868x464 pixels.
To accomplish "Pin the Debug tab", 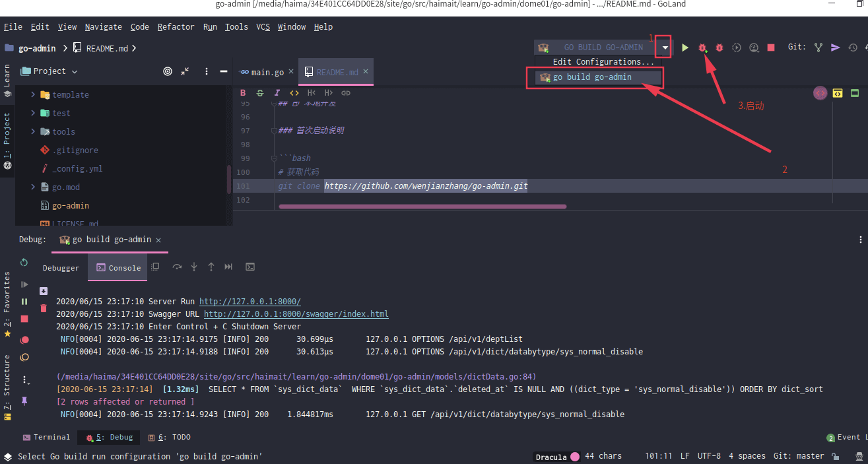I will pyautogui.click(x=24, y=401).
